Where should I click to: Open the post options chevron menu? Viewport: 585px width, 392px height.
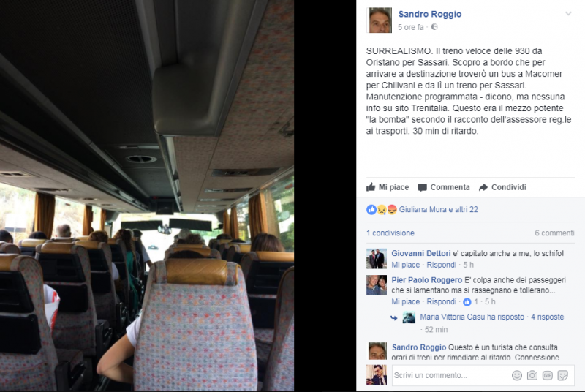pos(568,14)
